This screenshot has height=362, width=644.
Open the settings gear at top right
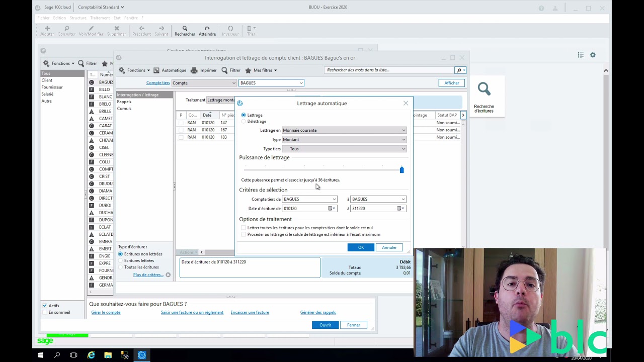pos(593,55)
